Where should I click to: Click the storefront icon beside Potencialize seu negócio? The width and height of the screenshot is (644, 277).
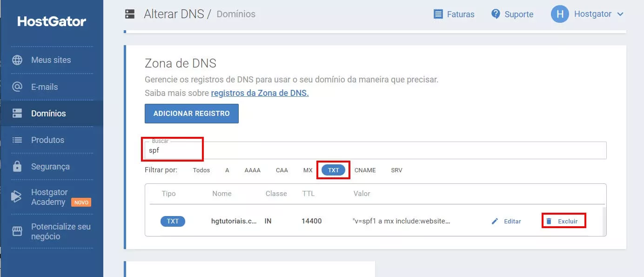click(x=17, y=231)
